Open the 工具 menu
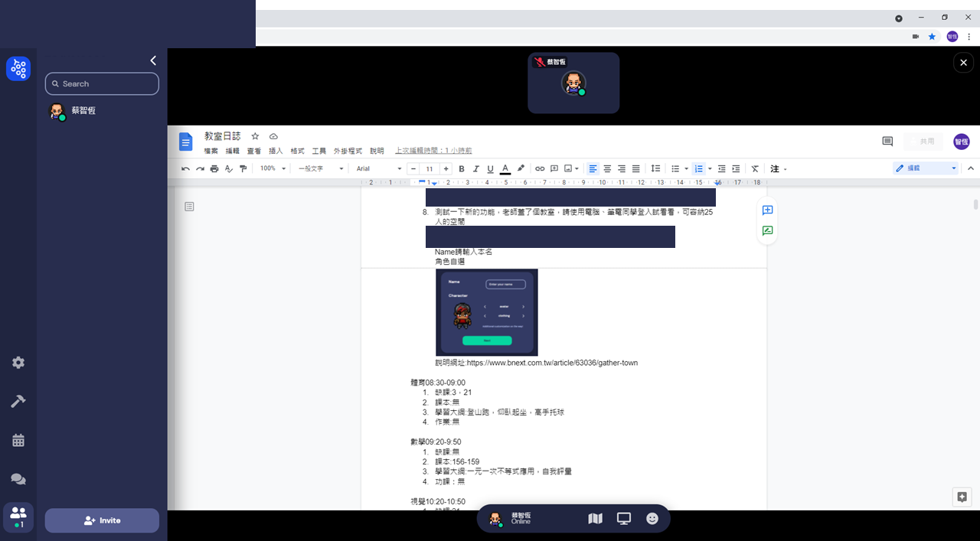This screenshot has height=541, width=980. click(x=319, y=152)
